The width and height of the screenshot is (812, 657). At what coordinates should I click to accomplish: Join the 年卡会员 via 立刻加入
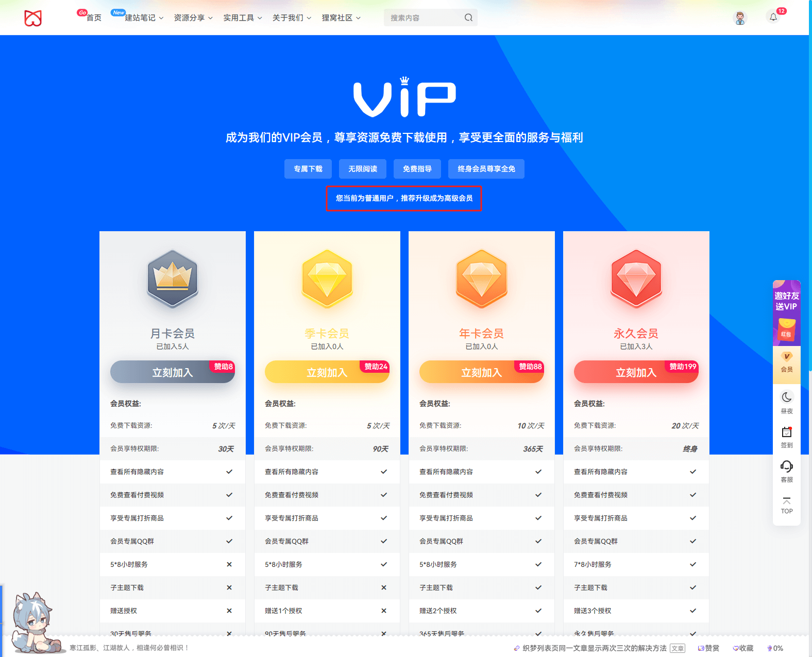tap(482, 372)
